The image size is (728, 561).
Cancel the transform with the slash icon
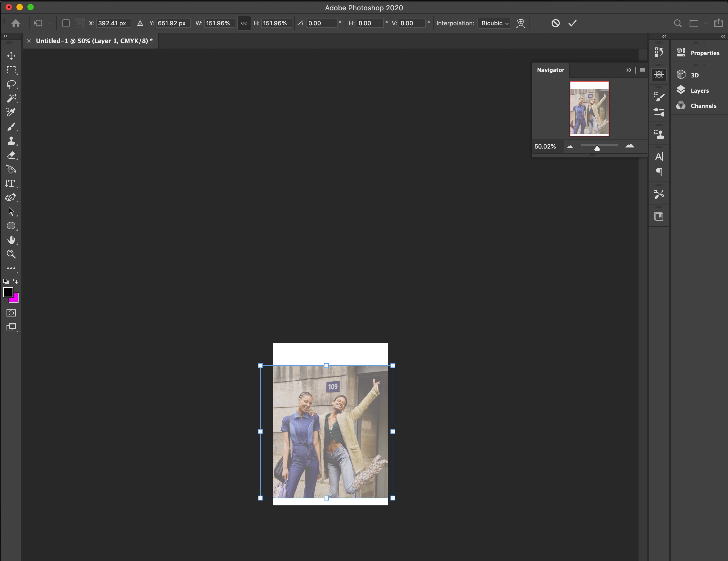pyautogui.click(x=555, y=23)
